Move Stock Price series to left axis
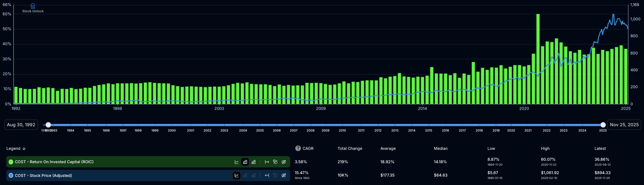Screen dimensions: 644x185 pyautogui.click(x=267, y=175)
